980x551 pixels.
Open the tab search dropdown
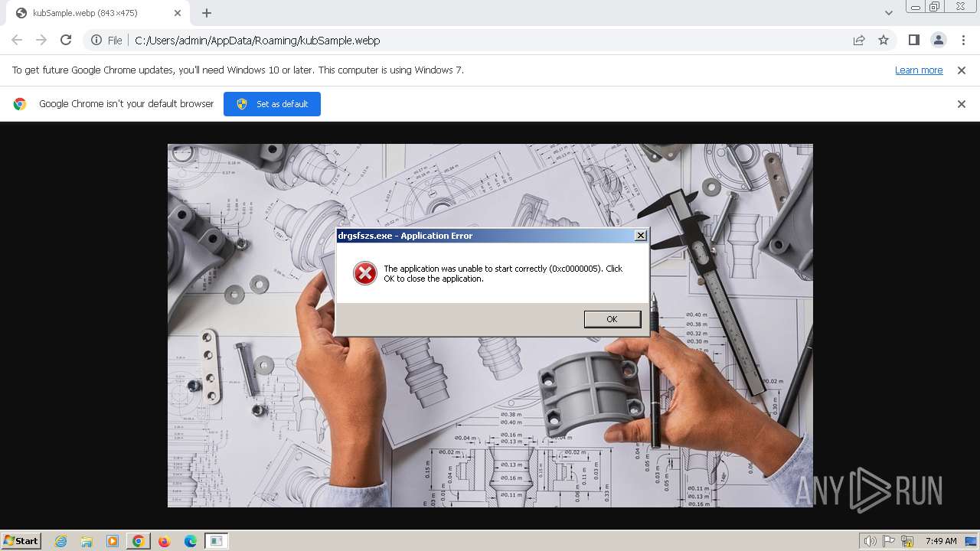tap(889, 13)
